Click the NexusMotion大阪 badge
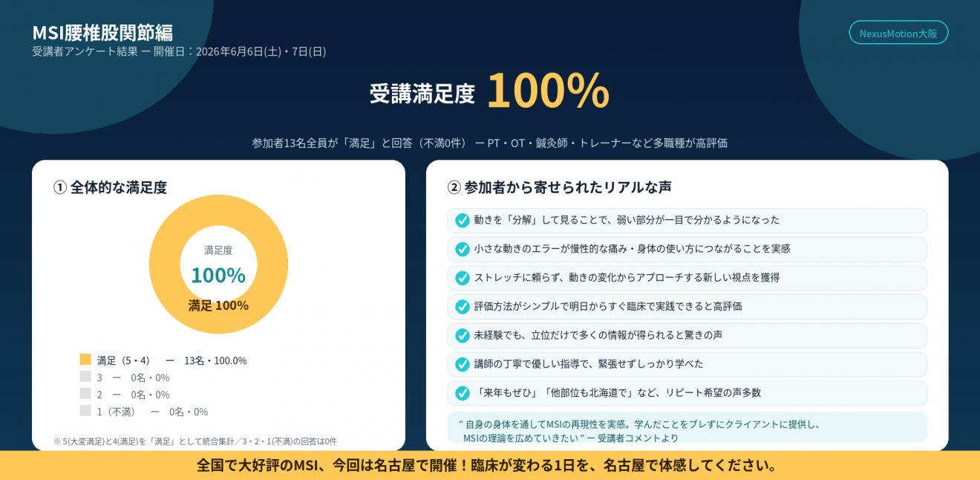 pyautogui.click(x=898, y=33)
